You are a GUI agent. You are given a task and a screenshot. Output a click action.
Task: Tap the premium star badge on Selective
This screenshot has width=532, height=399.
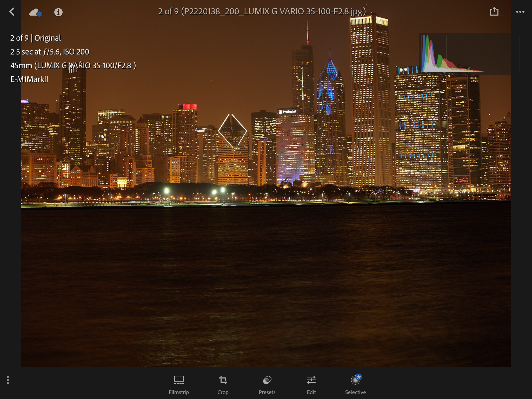click(359, 377)
